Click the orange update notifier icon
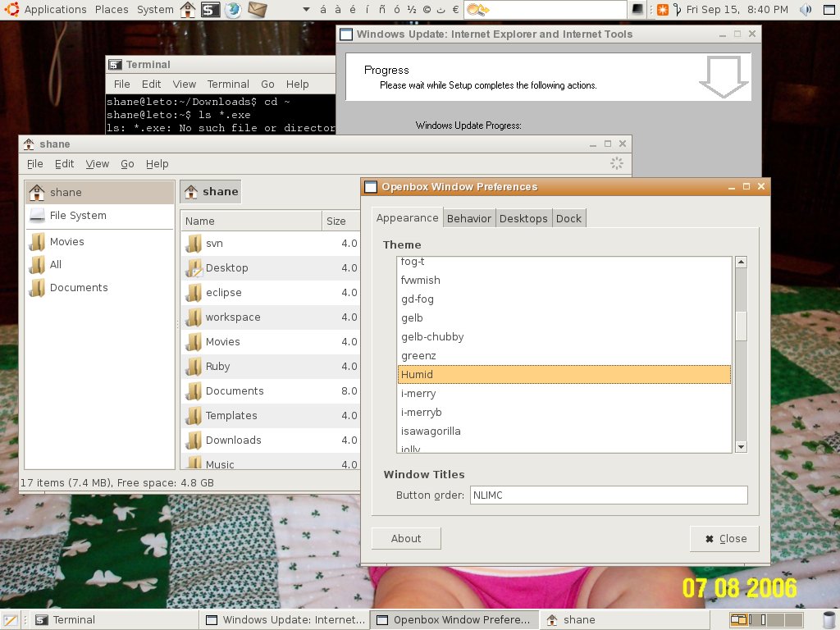Viewport: 840px width, 630px height. tap(663, 10)
